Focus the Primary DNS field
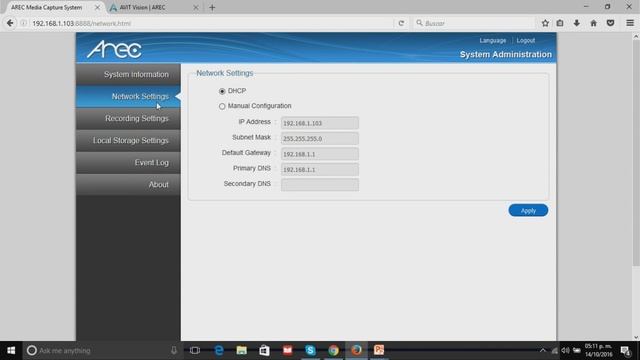The width and height of the screenshot is (640, 360). pos(320,169)
